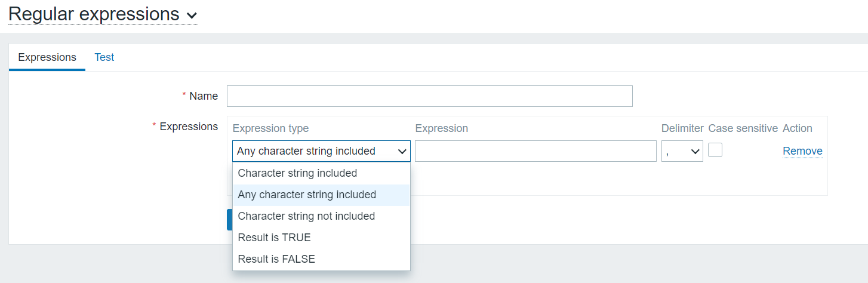The height and width of the screenshot is (283, 868).
Task: Select 'Result is FALSE' from the list
Action: tap(276, 259)
